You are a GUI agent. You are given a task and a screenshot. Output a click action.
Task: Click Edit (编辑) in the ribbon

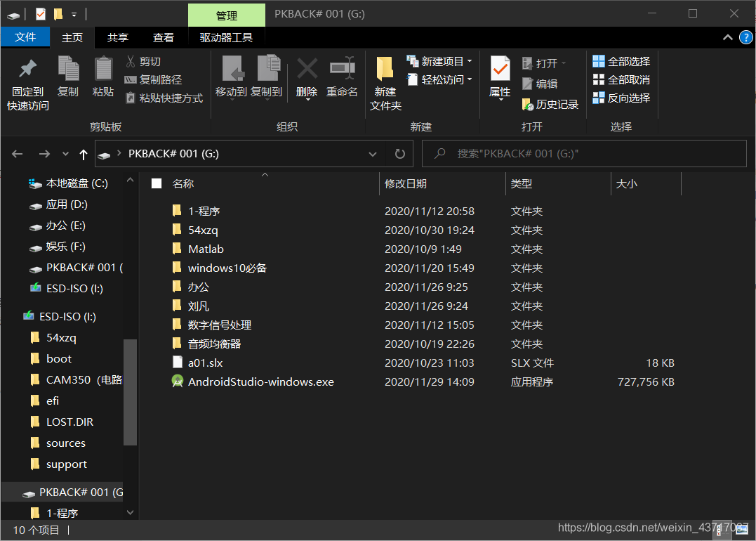(x=540, y=84)
